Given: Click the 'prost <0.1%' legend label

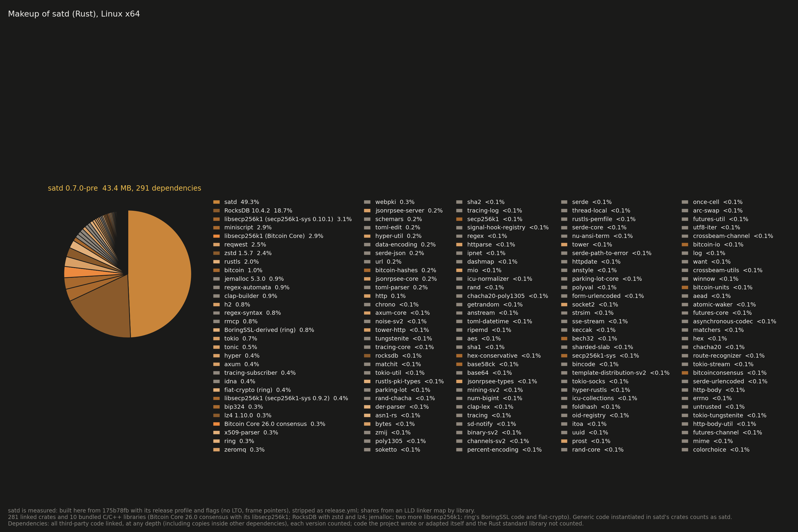Looking at the screenshot, I should coord(591,441).
